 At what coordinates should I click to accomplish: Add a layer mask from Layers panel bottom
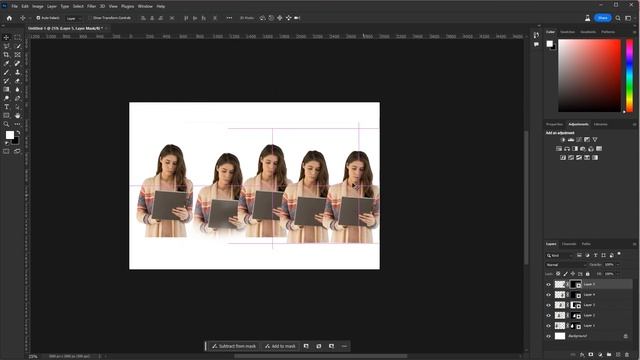591,355
